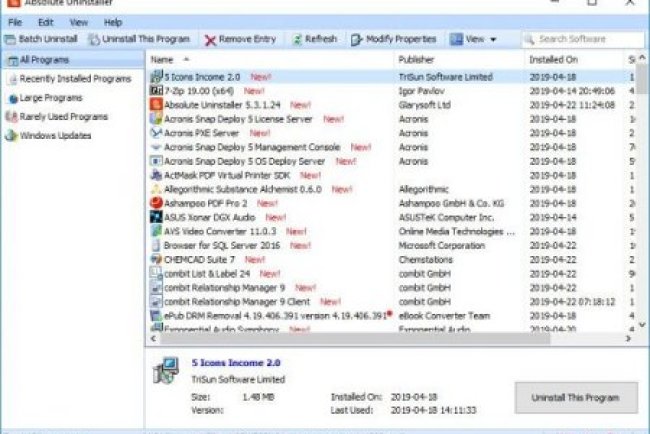Viewport: 650px width, 434px height.
Task: Click the horizontal scrollbar thumb
Action: click(355, 339)
